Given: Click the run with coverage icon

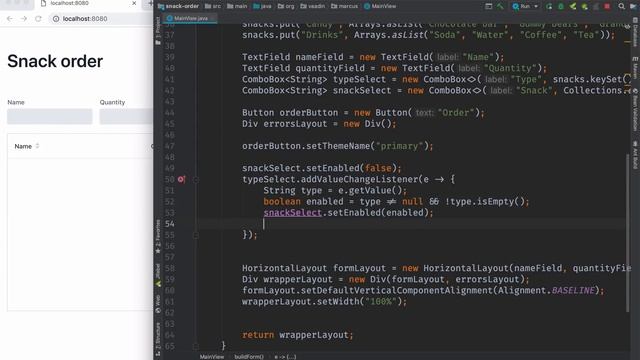Looking at the screenshot, I should click(573, 6).
